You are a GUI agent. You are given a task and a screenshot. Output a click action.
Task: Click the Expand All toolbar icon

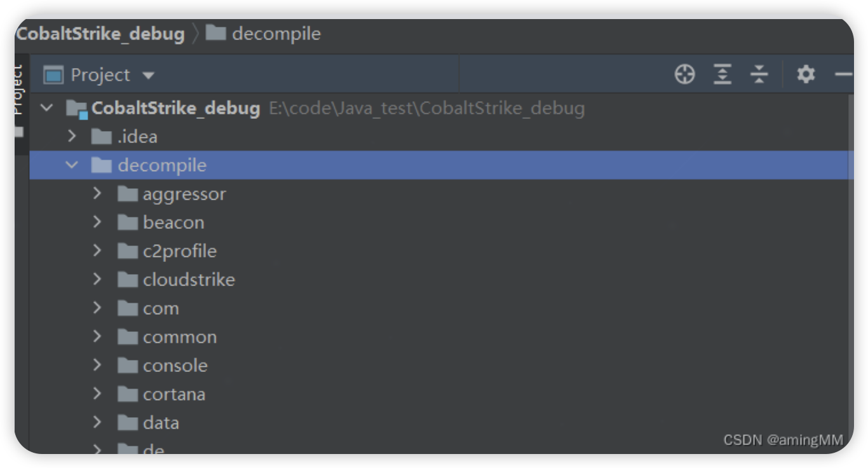[722, 74]
